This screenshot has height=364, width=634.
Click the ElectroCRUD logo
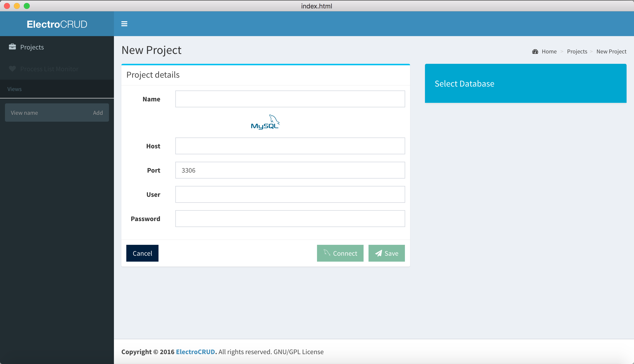[x=57, y=24]
